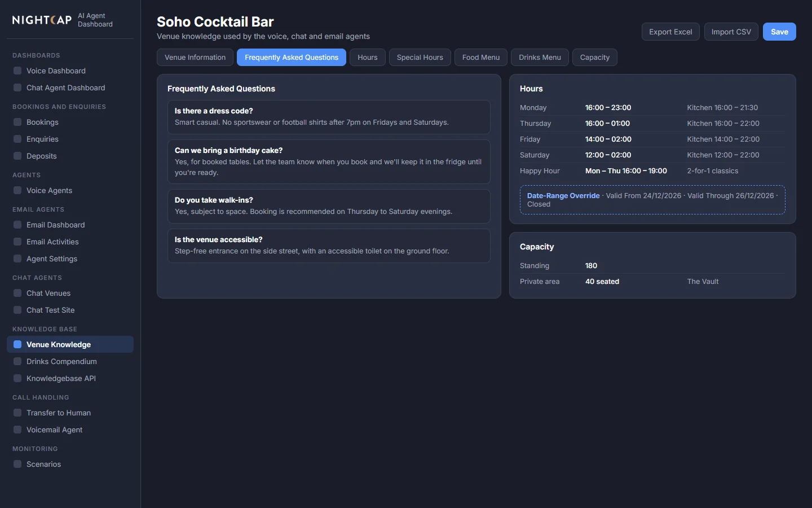Click the Email Dashboard sidebar icon
Screen dimensions: 812x508
(17, 225)
